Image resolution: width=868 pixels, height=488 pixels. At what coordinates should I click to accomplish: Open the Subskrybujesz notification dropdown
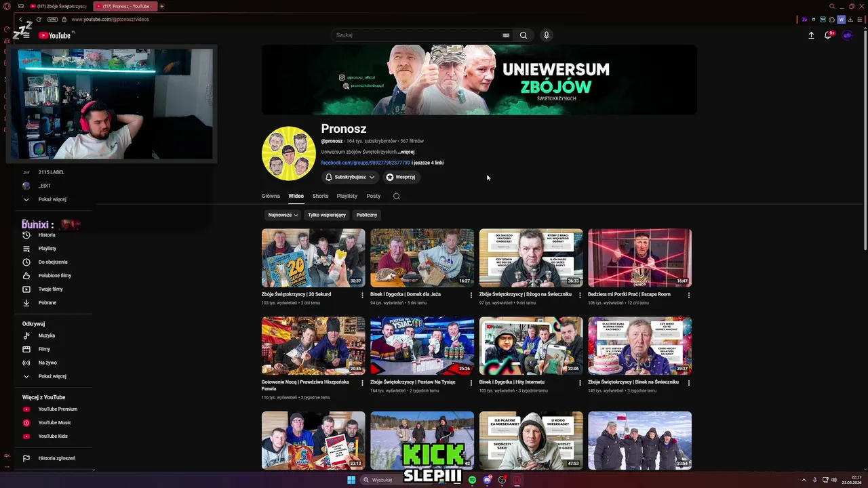tap(350, 177)
